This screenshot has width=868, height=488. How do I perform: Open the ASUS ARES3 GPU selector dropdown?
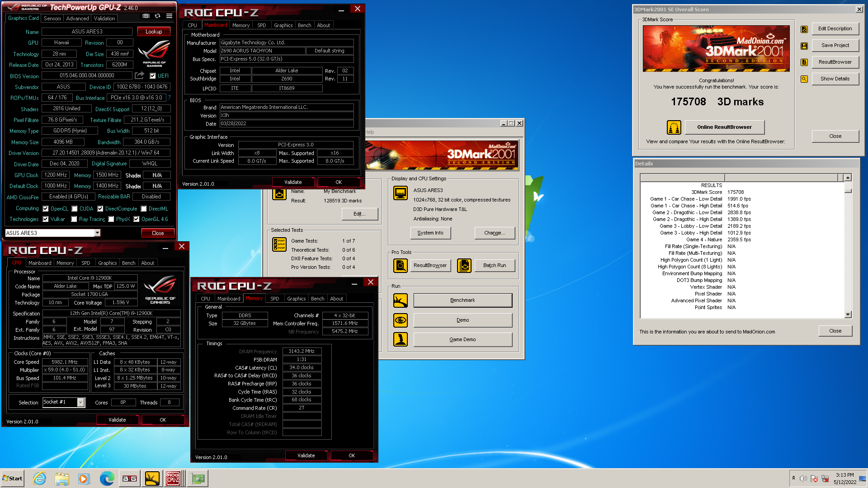click(x=97, y=233)
